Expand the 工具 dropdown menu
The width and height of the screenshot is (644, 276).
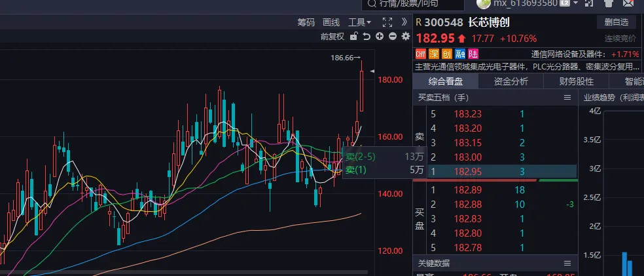coord(359,22)
